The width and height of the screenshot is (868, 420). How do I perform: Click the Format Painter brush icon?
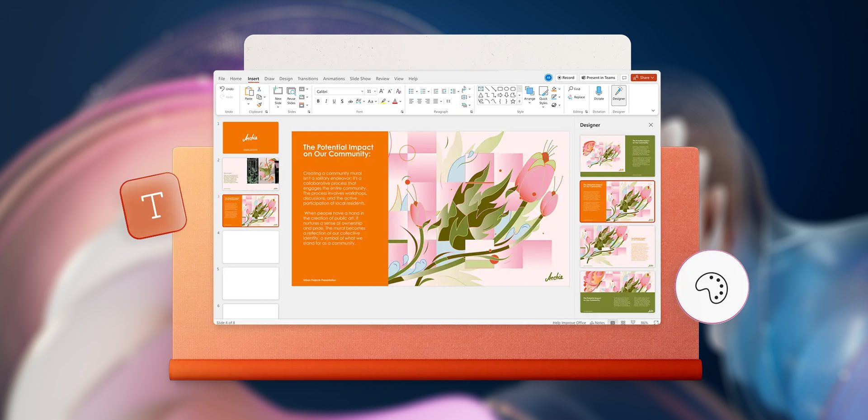(x=259, y=105)
